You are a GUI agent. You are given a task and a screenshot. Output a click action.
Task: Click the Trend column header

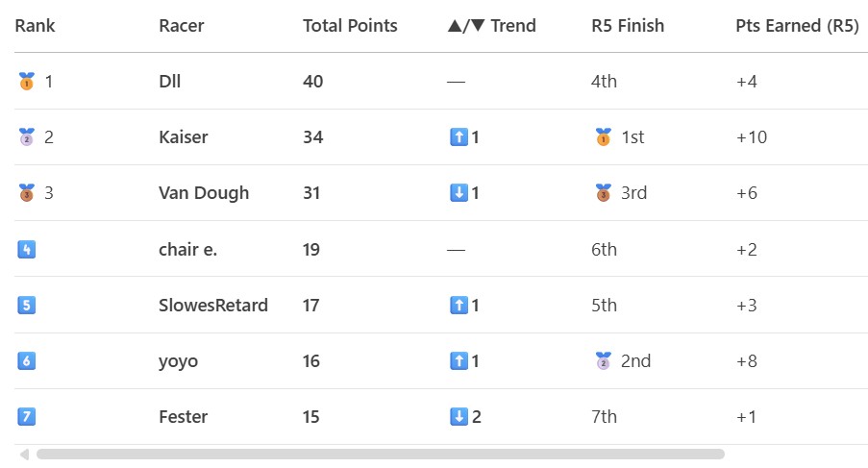click(491, 25)
